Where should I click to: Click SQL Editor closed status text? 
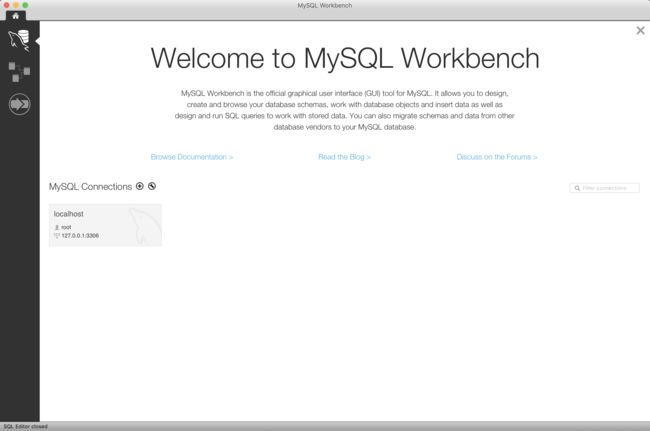(x=25, y=426)
